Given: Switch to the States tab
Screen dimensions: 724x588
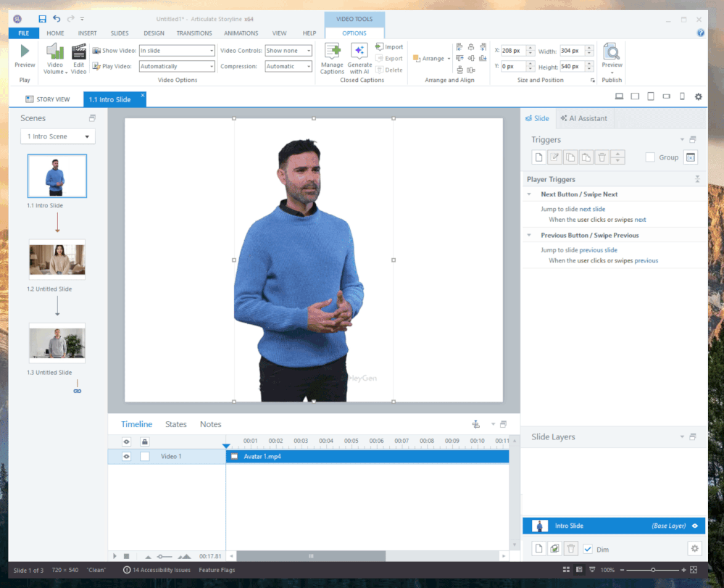Looking at the screenshot, I should coord(175,424).
